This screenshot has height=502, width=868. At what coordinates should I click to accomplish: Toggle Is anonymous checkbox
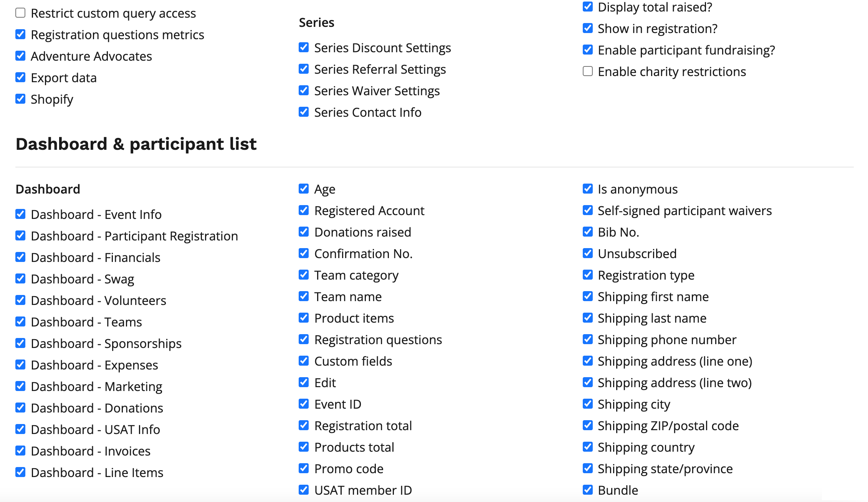(x=587, y=189)
